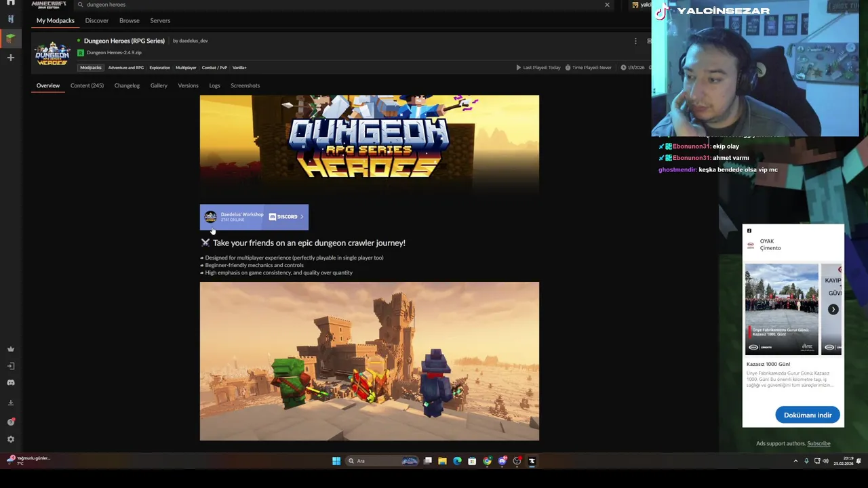Switch to My Modpacks tab
The width and height of the screenshot is (868, 488).
click(56, 20)
